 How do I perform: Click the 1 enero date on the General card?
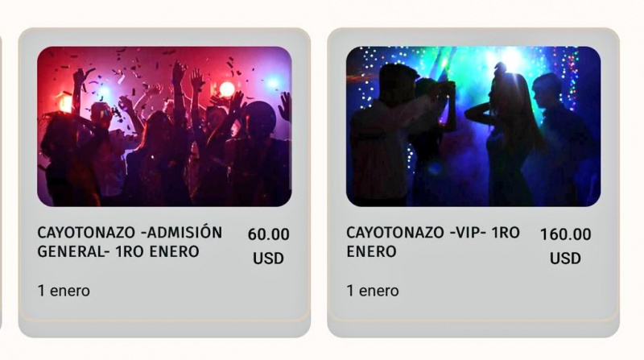point(64,291)
